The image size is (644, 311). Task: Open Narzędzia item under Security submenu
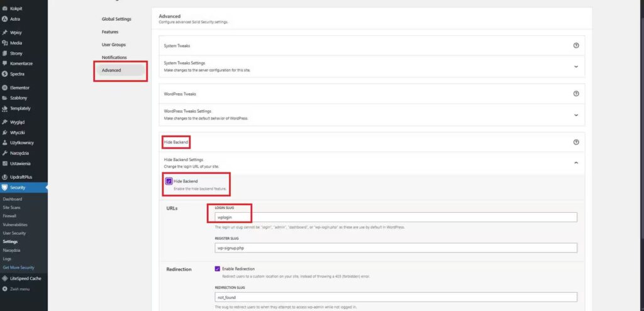tap(11, 250)
